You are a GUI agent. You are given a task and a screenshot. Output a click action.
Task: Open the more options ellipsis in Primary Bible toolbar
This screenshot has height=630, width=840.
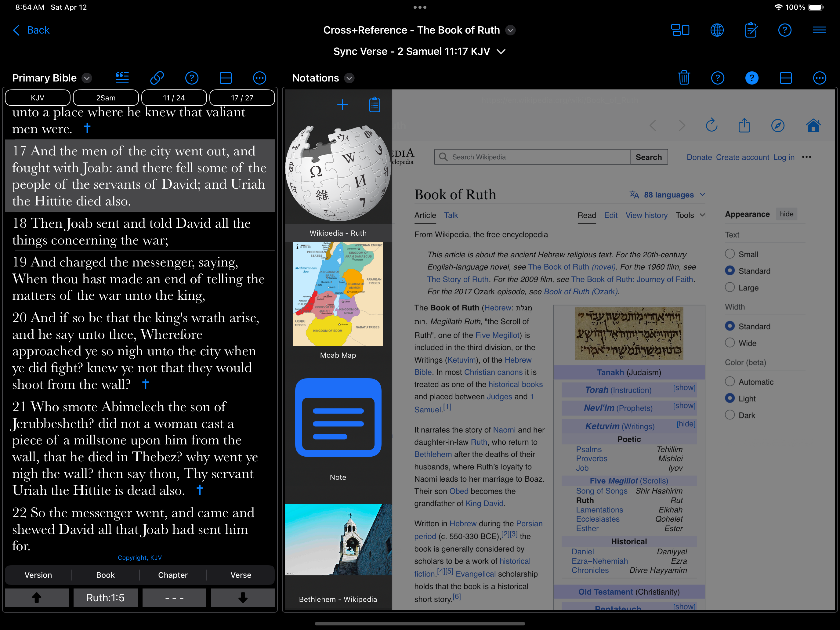tap(260, 78)
